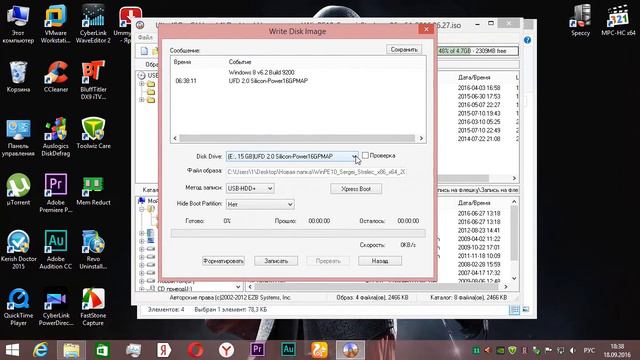
Task: Launch Mem Reduct desktop shortcut
Action: pos(93,189)
